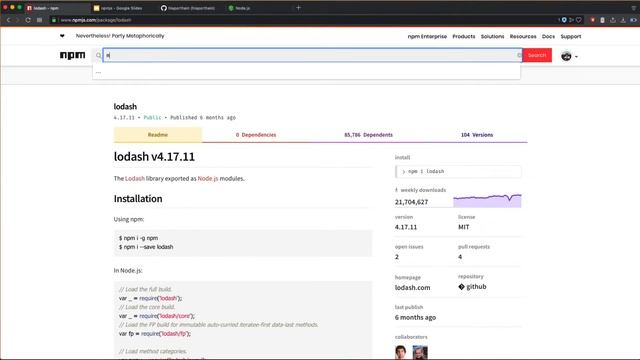Open the lodash.com homepage link

click(412, 287)
